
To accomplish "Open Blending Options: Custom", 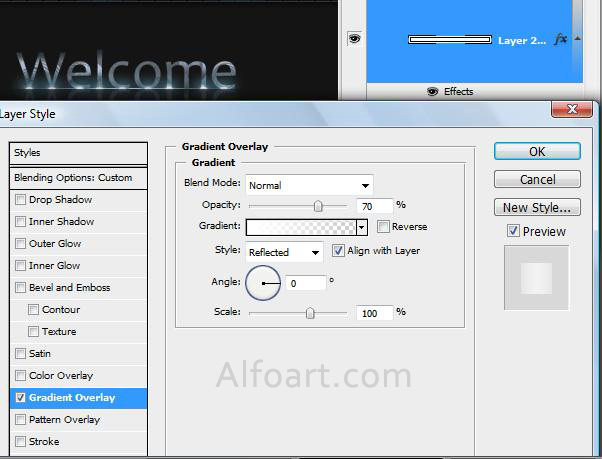I will click(x=78, y=178).
